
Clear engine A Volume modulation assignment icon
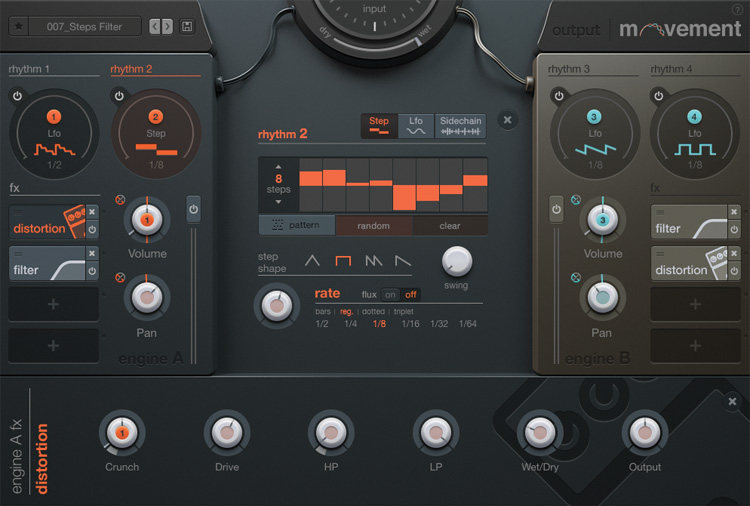(120, 199)
